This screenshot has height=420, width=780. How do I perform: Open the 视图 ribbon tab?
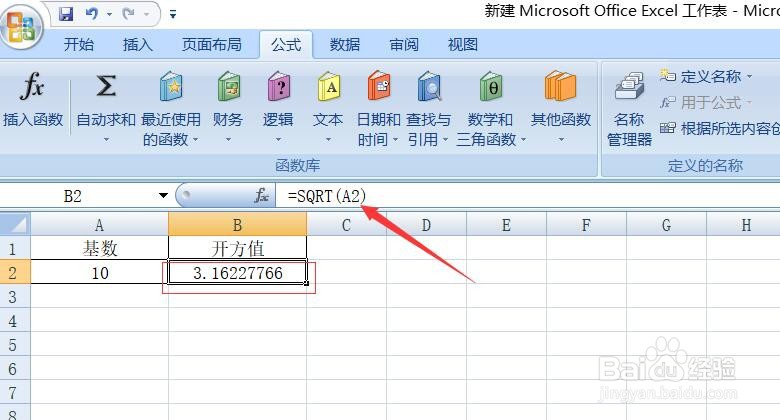click(x=463, y=45)
